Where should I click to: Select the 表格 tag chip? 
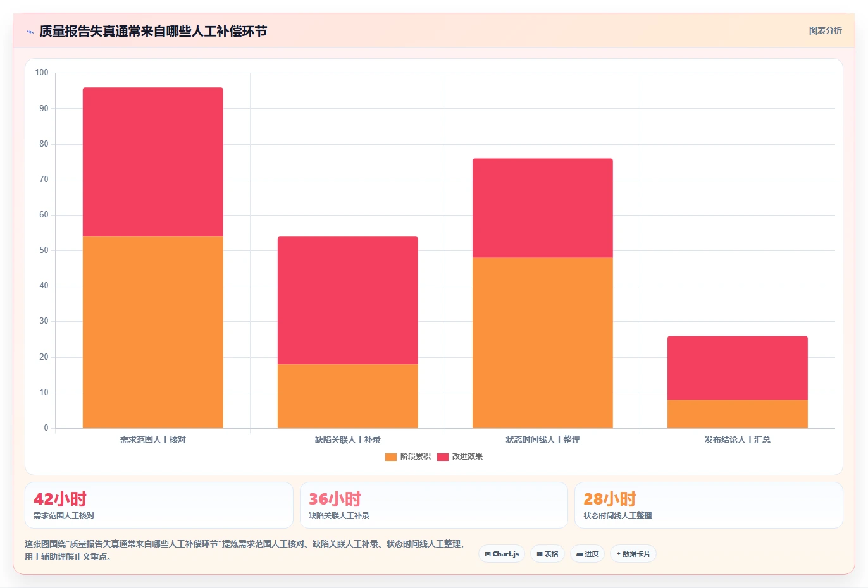coord(547,554)
